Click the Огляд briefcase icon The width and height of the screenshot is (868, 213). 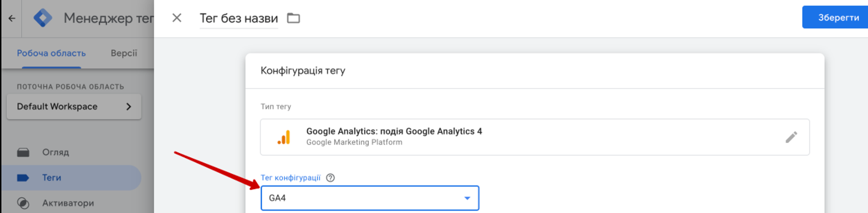tap(23, 152)
